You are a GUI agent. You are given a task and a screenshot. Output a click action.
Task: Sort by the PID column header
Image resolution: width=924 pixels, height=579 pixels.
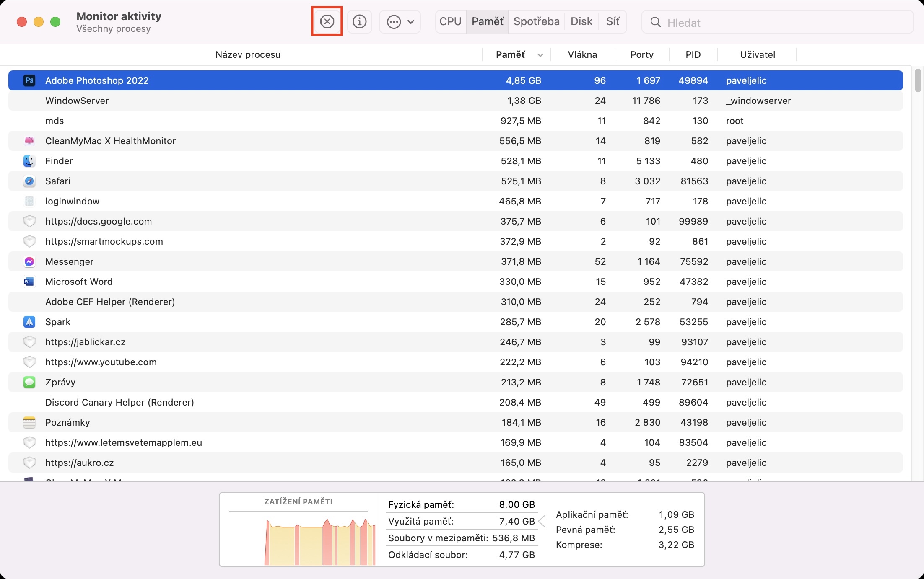pos(693,54)
